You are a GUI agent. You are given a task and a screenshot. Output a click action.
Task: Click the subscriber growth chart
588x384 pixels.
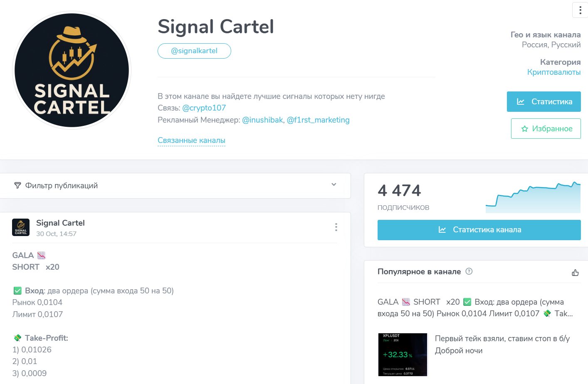(533, 198)
